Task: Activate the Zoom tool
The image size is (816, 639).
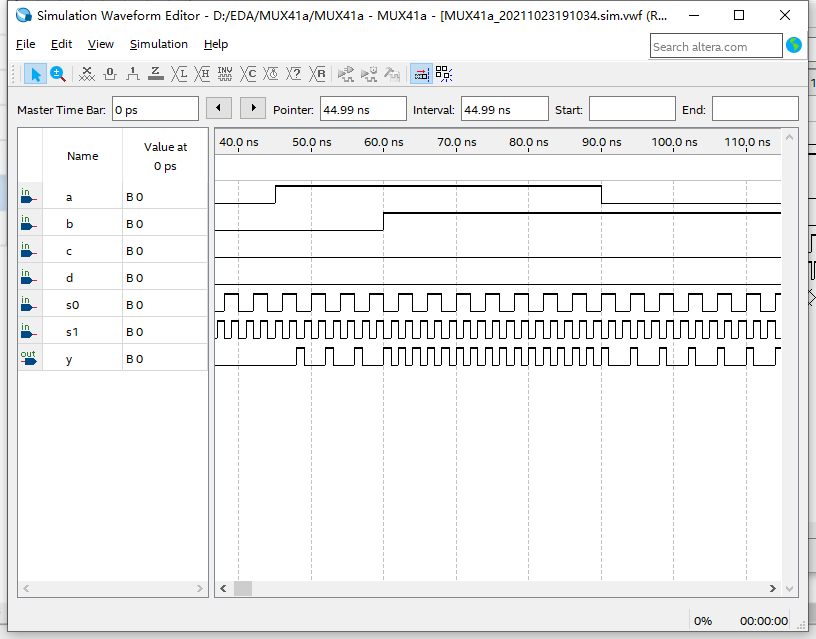Action: [58, 74]
